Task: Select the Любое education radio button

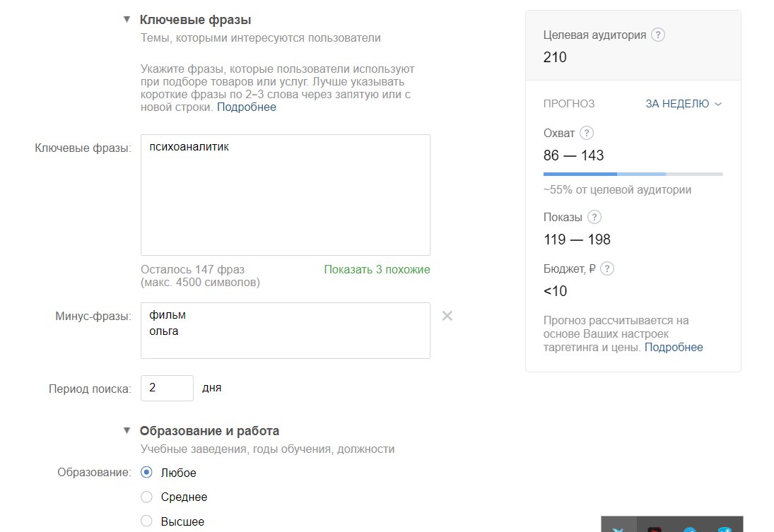Action: (x=146, y=472)
